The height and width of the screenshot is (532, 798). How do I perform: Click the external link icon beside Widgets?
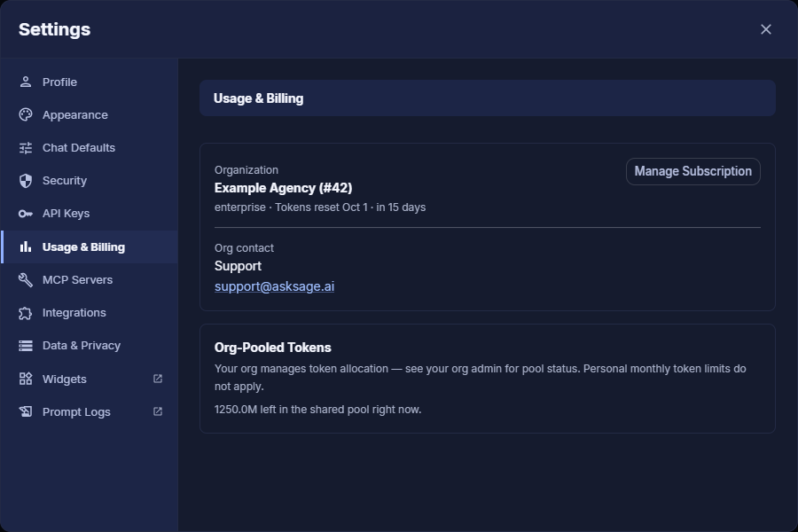click(158, 379)
